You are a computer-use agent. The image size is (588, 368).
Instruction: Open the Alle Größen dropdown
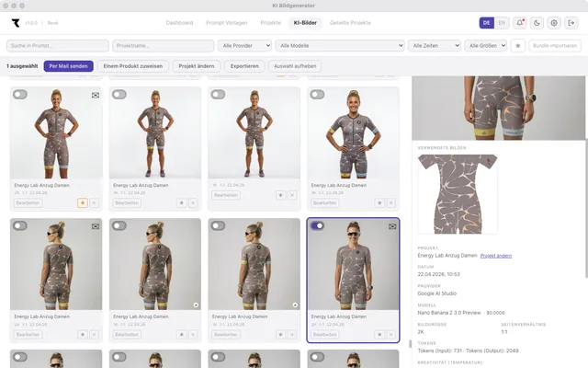click(486, 46)
